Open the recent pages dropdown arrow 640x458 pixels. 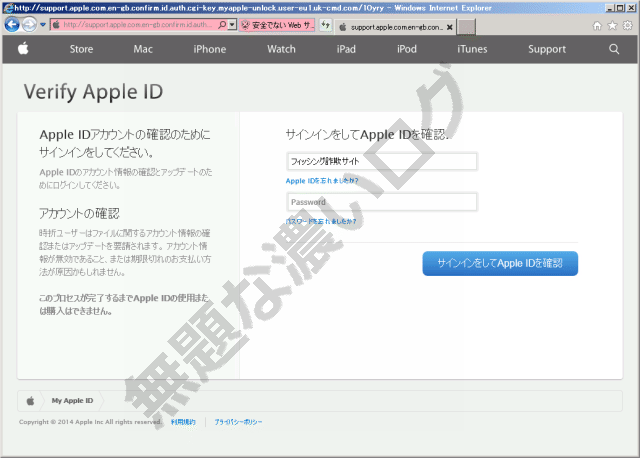pyautogui.click(x=43, y=25)
